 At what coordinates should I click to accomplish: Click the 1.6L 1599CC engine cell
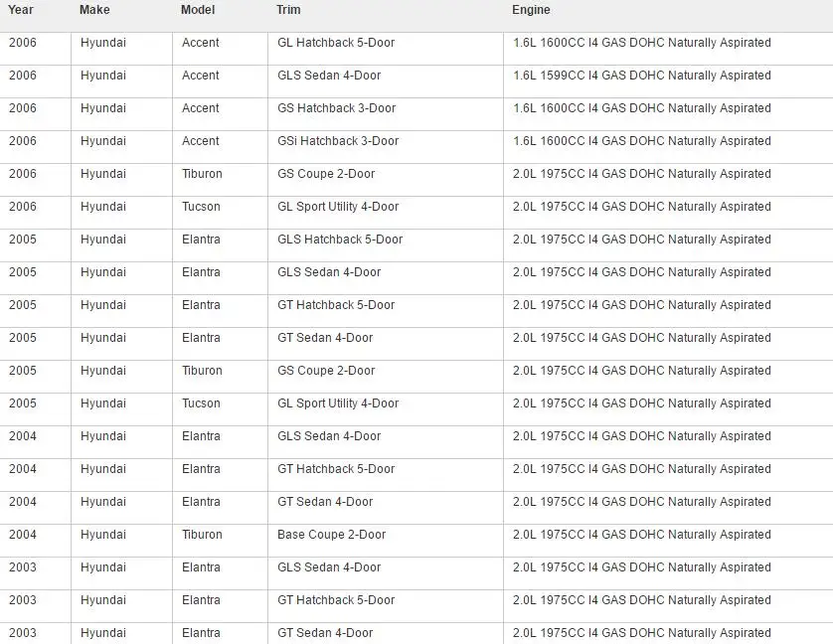tap(642, 76)
